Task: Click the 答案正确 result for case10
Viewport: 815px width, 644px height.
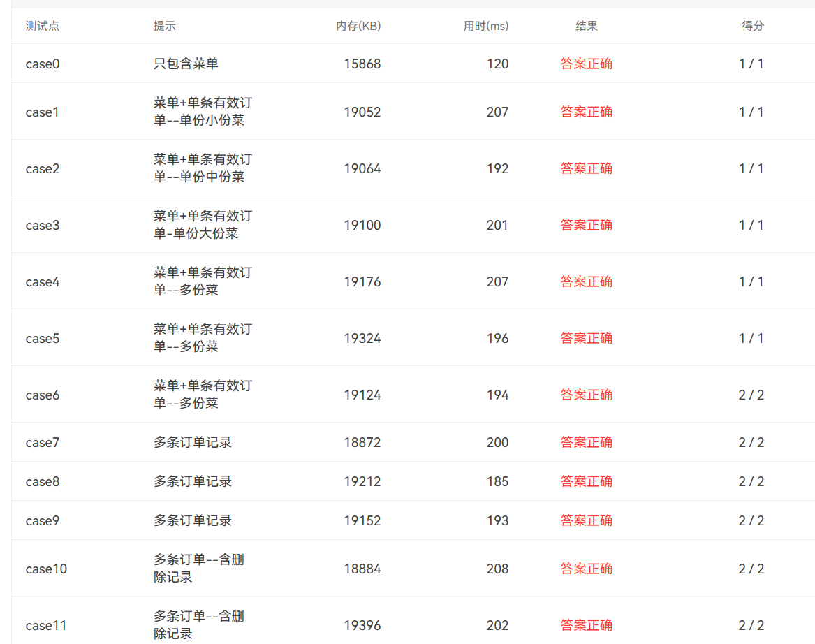Action: tap(586, 569)
